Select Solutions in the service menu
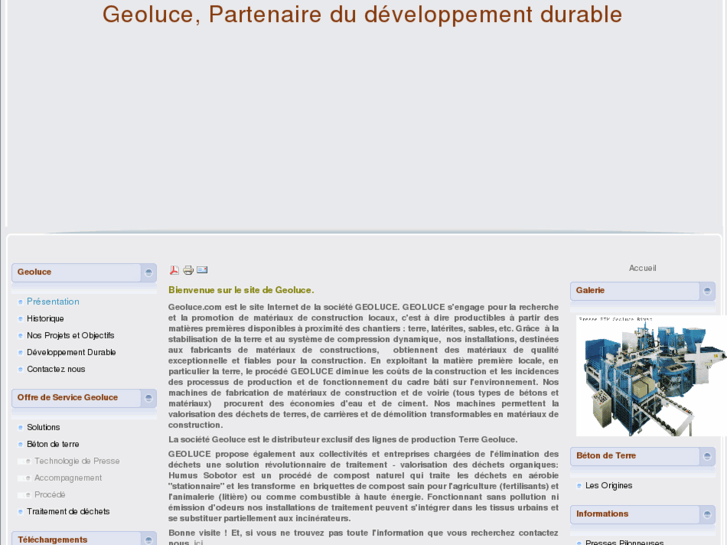Image resolution: width=727 pixels, height=545 pixels. pyautogui.click(x=44, y=427)
